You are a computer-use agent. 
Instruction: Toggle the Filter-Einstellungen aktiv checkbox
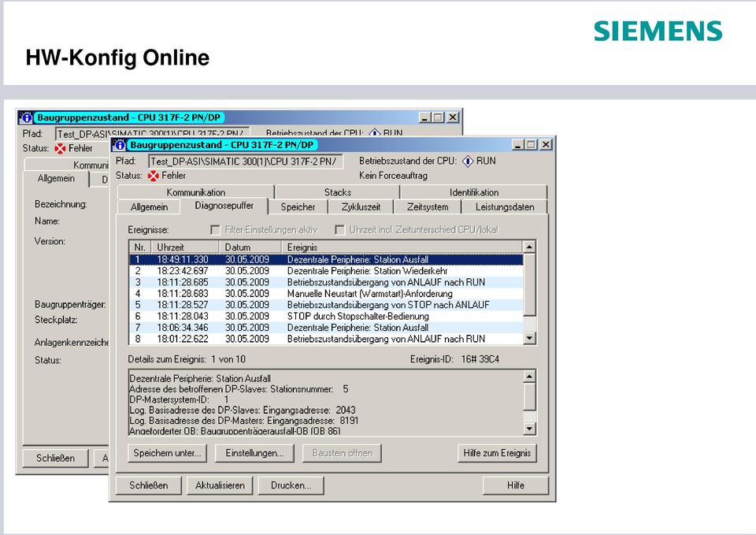coord(216,230)
